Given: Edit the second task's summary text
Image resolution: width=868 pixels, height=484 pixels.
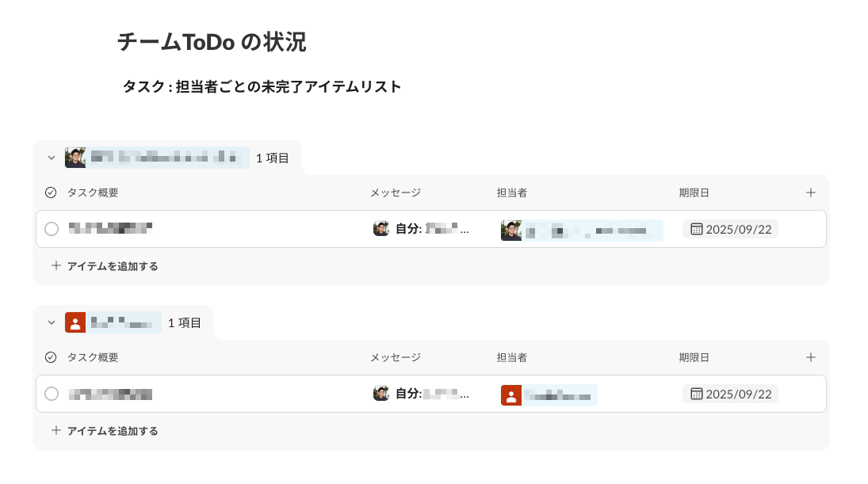Looking at the screenshot, I should point(110,394).
